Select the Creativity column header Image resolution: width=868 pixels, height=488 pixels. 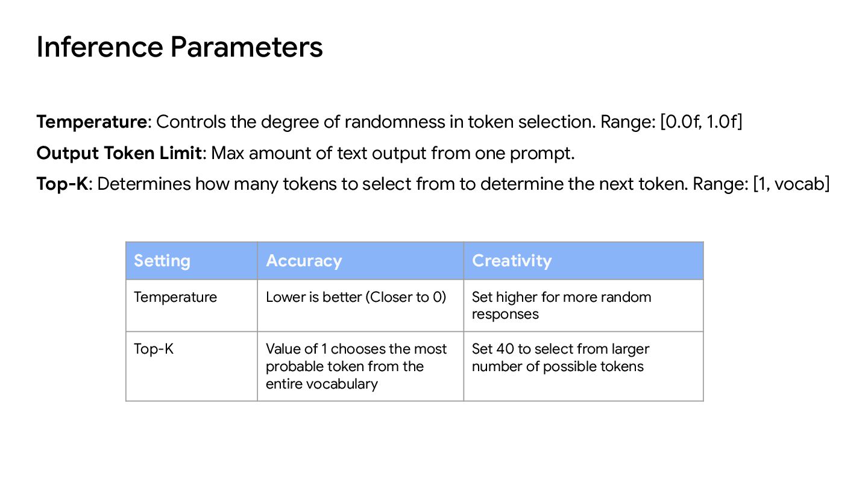pos(512,261)
